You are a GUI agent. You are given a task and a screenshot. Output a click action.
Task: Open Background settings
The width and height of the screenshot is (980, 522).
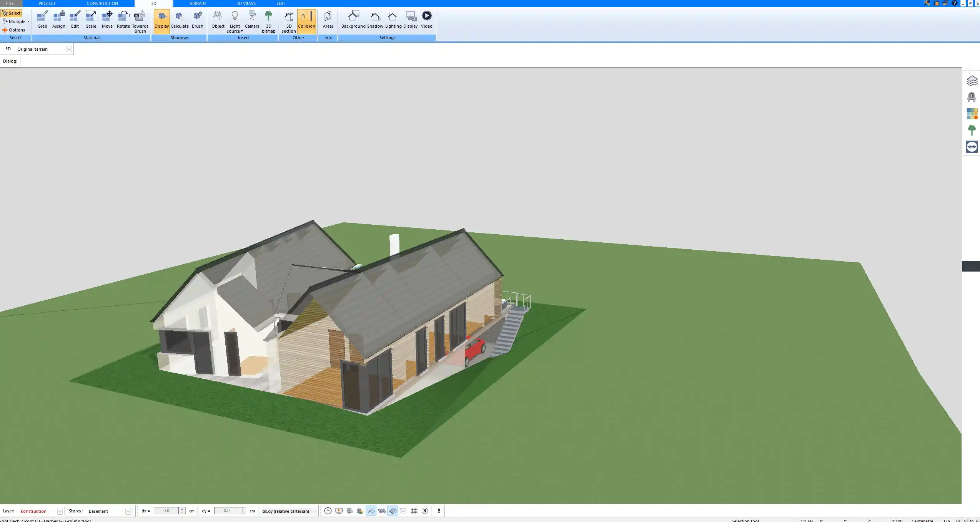point(353,20)
